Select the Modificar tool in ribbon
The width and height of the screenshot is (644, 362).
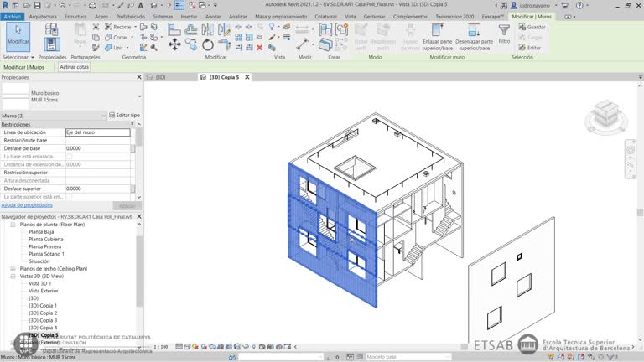(18, 36)
